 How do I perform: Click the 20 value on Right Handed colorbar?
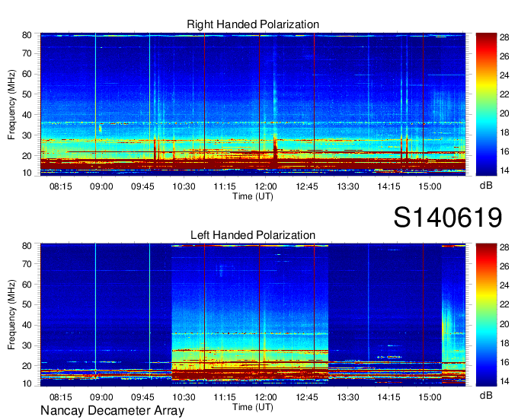click(504, 114)
